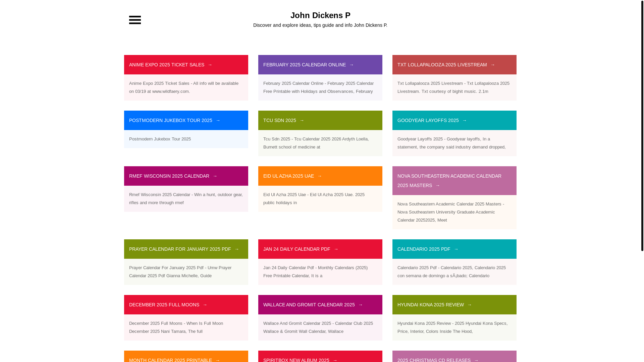
Task: Click the 'Calendar Club 2025 Wallace' description text
Action: (x=318, y=327)
